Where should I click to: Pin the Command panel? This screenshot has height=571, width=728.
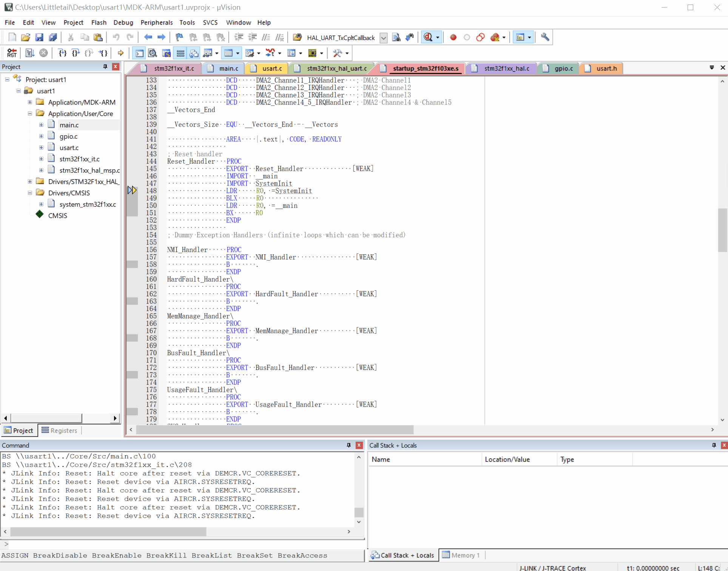(349, 445)
